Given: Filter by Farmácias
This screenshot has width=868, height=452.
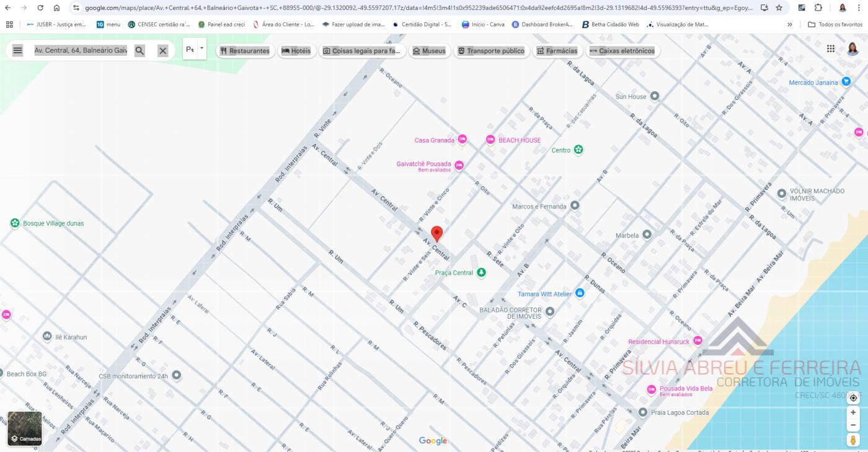Looking at the screenshot, I should pyautogui.click(x=557, y=51).
